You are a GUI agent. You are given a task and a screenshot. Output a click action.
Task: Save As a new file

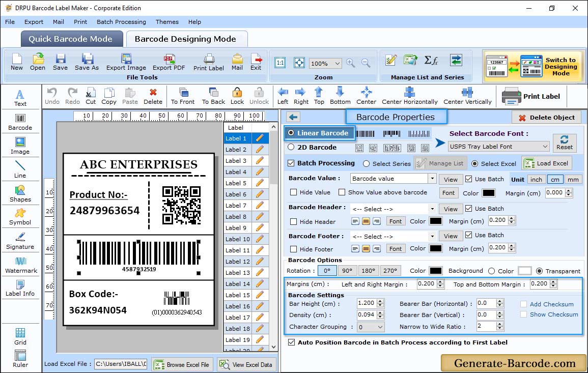[x=87, y=62]
